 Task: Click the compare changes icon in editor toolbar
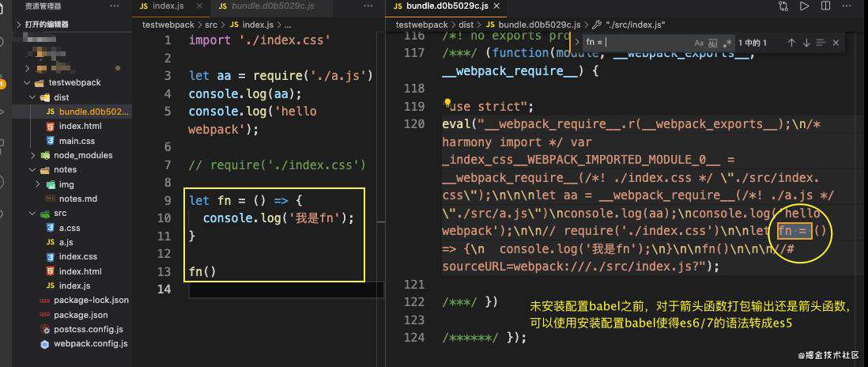point(783,6)
